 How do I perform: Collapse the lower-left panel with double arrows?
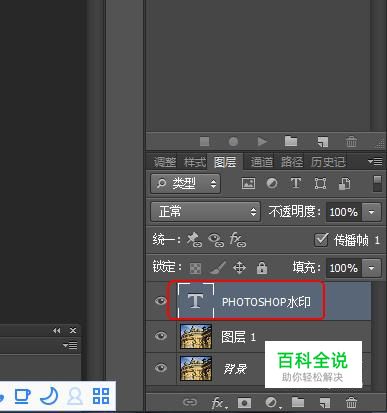tap(57, 330)
